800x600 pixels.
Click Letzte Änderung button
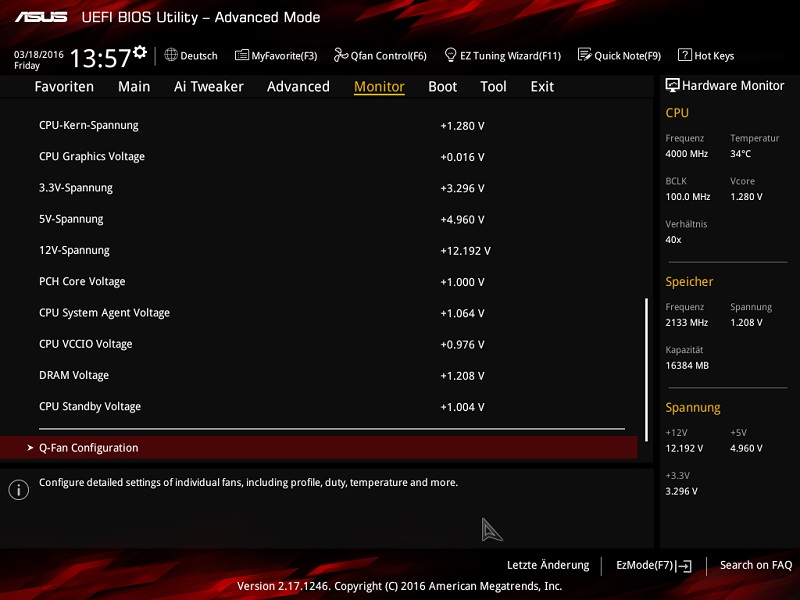pyautogui.click(x=548, y=565)
